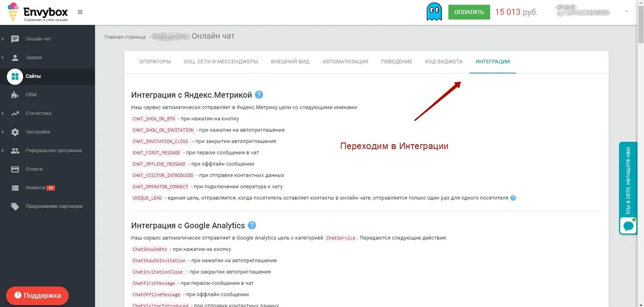Open the Заявки person icon
This screenshot has height=307, width=644.
coord(15,58)
